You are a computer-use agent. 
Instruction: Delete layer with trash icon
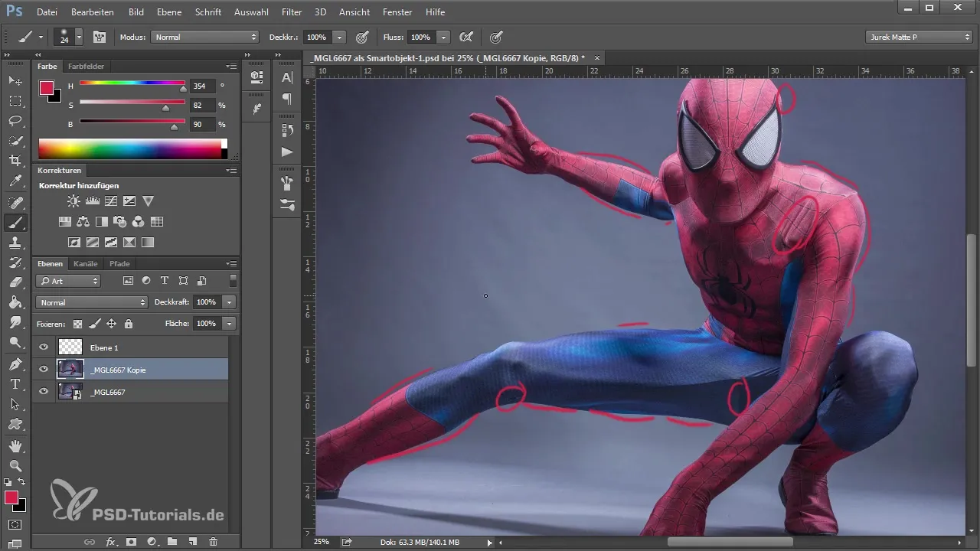pos(214,542)
